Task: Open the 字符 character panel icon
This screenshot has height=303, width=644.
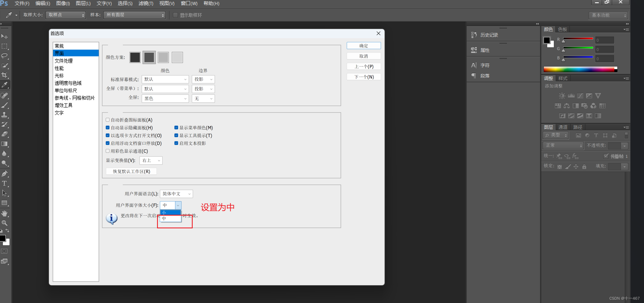Action: pyautogui.click(x=474, y=65)
